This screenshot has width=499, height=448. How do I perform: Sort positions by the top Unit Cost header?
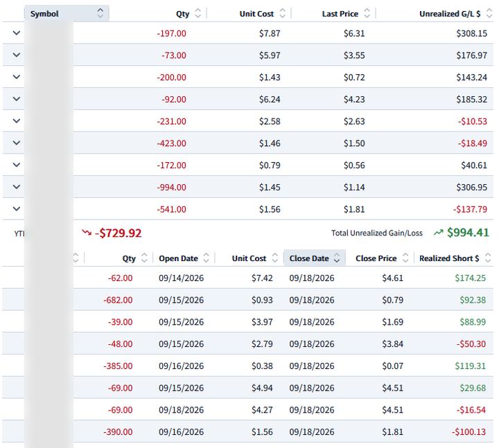point(256,14)
